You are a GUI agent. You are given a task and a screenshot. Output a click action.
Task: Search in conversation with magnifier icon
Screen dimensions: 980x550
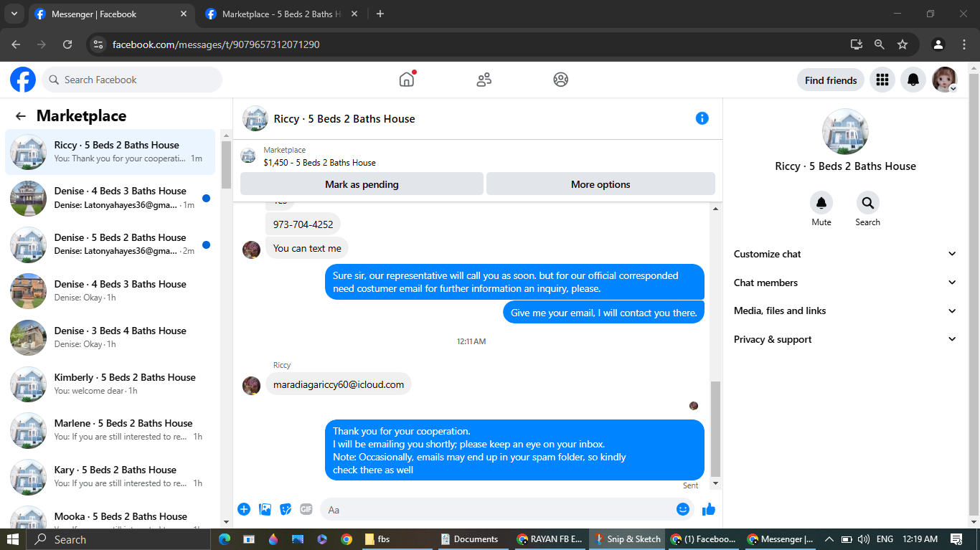(867, 203)
